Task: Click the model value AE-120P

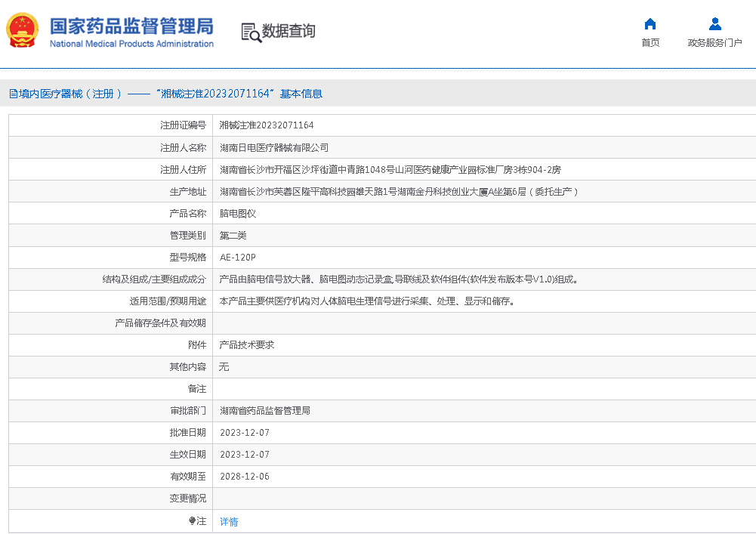Action: [x=238, y=258]
